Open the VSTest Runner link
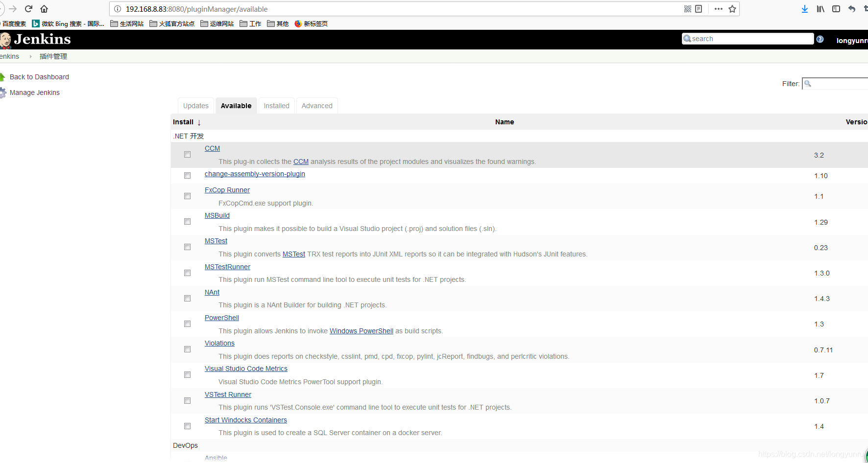 pos(228,394)
